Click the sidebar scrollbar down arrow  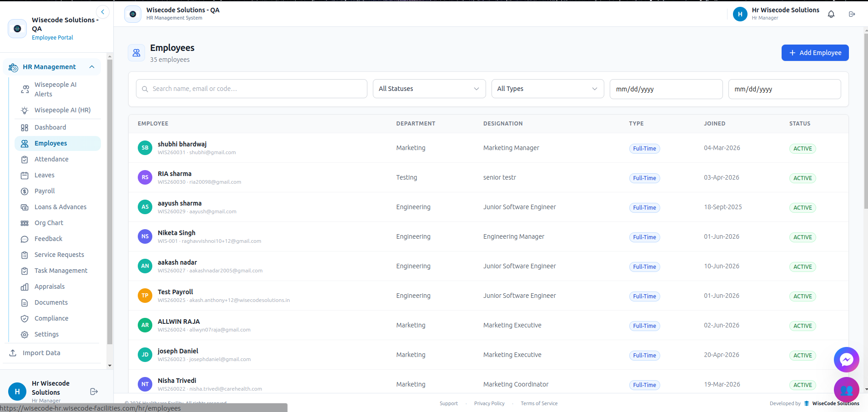pos(110,366)
